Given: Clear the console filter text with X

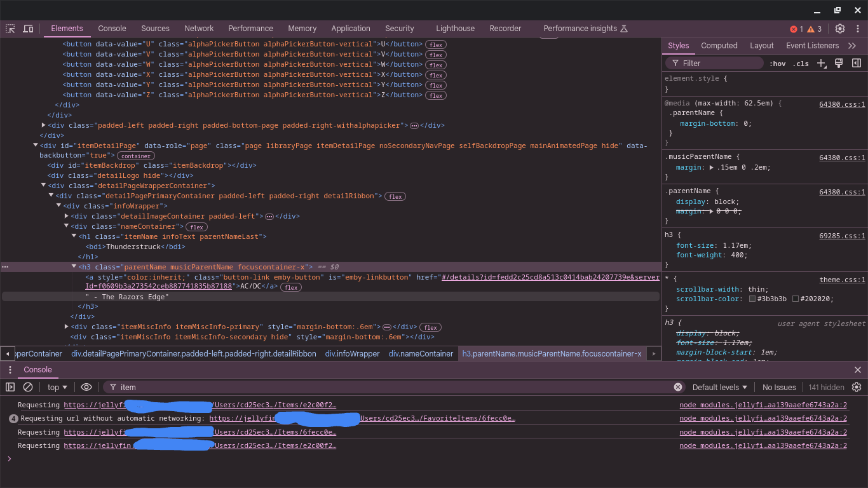Looking at the screenshot, I should (x=678, y=387).
